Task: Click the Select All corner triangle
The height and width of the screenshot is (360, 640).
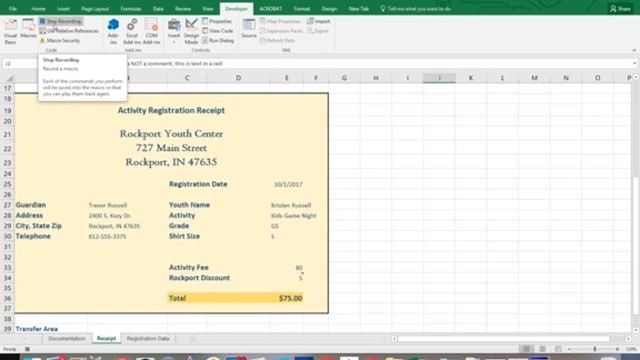Action: [x=9, y=78]
